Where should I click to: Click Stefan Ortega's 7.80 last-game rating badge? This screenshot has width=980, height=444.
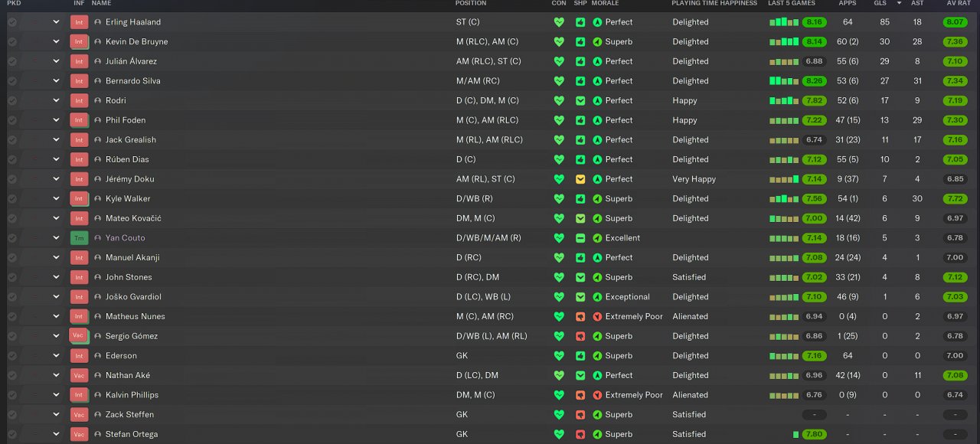tap(815, 434)
